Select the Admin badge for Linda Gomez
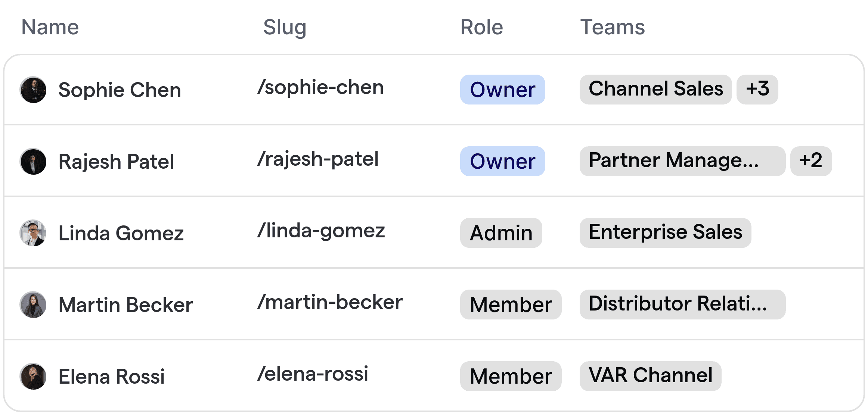 501,233
